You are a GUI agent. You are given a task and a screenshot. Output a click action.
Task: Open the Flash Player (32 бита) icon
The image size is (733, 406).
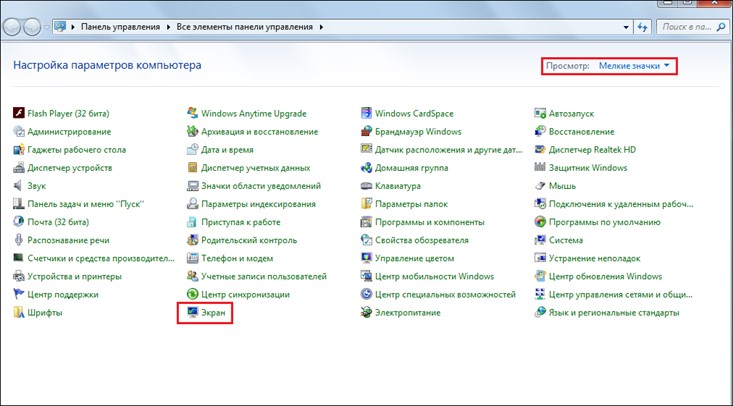click(19, 113)
